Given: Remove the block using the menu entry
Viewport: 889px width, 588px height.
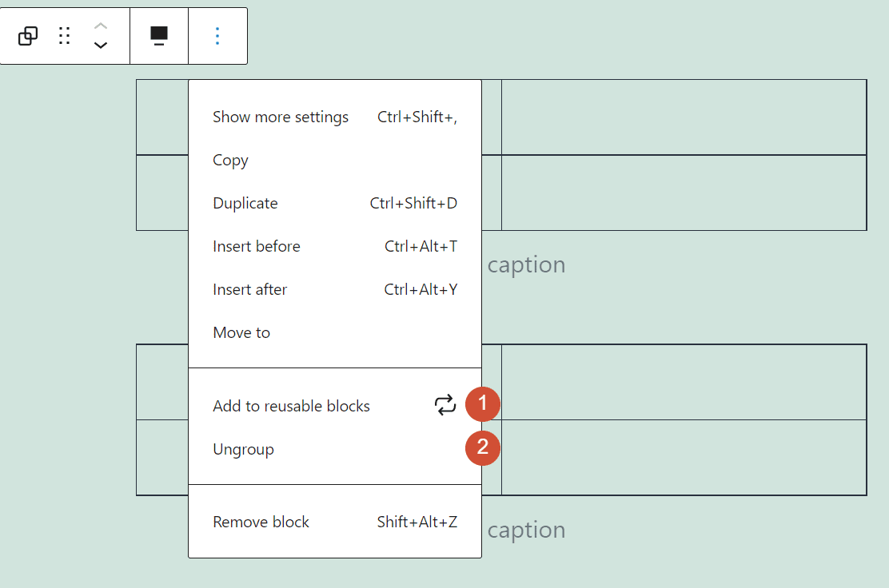Looking at the screenshot, I should 261,522.
